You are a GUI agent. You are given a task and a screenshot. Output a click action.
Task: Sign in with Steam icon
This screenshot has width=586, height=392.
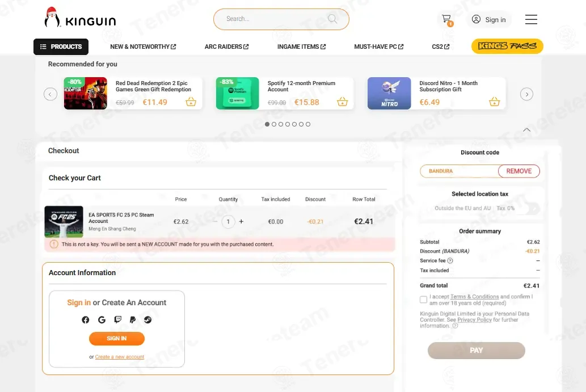coord(148,319)
